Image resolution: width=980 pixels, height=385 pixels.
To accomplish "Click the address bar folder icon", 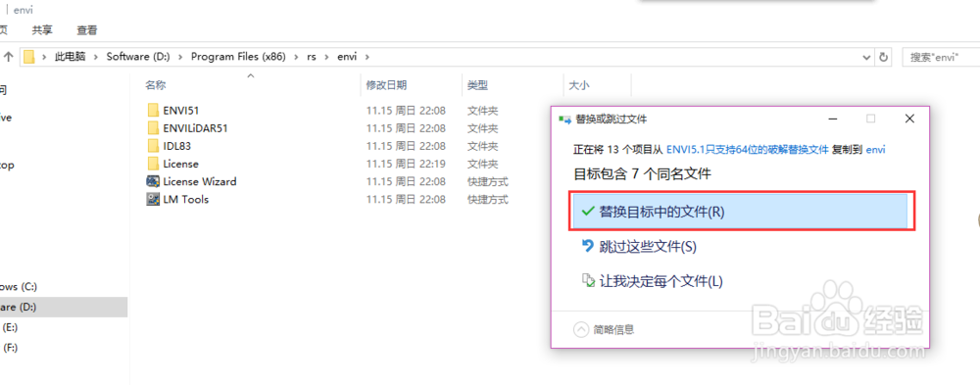I will click(x=28, y=57).
